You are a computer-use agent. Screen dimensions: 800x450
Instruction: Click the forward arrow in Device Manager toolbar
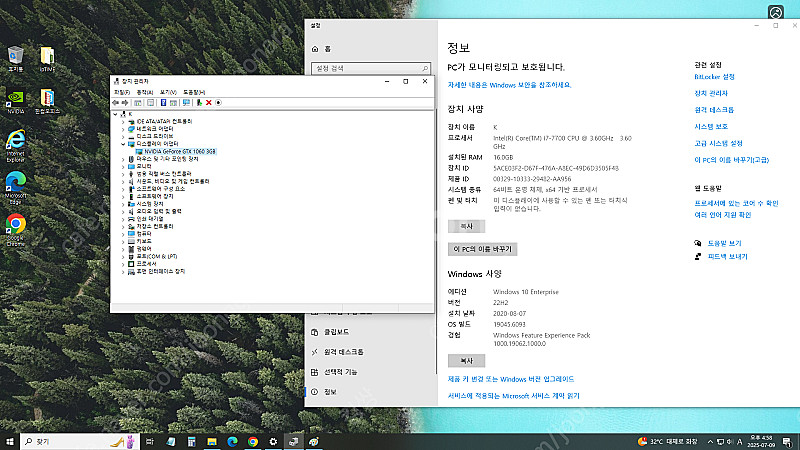point(125,103)
